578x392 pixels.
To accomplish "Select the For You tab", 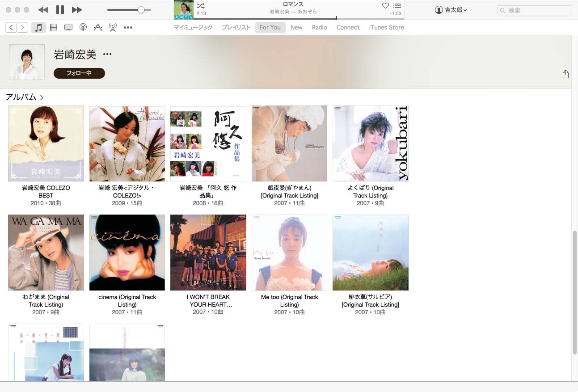I will (270, 27).
